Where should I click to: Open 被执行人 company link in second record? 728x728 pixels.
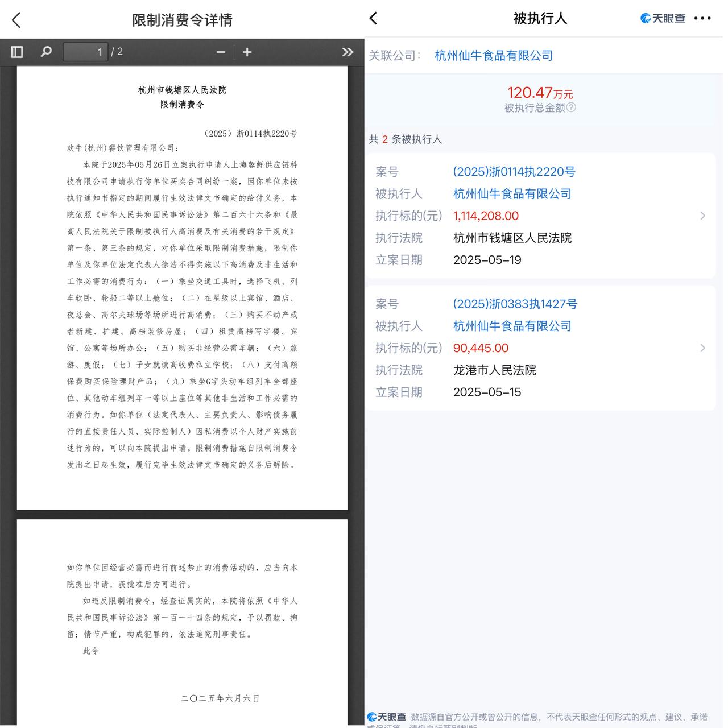pyautogui.click(x=512, y=326)
